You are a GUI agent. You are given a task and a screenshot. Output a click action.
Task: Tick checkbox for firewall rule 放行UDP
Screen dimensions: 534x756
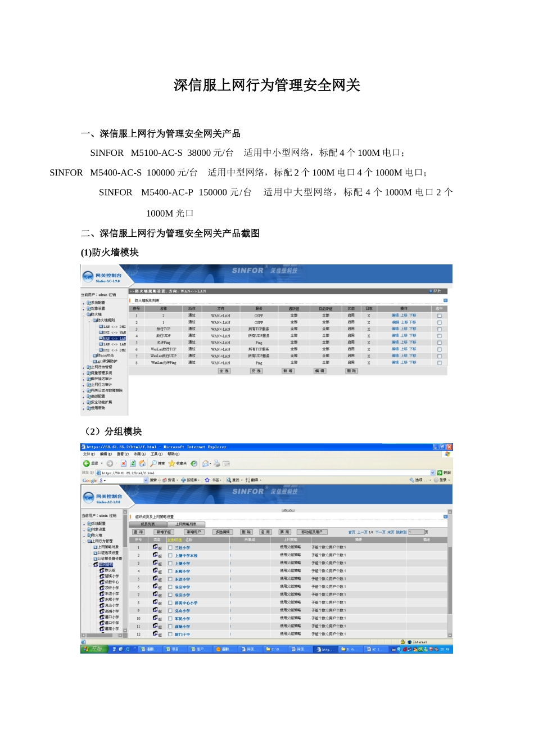coord(440,336)
